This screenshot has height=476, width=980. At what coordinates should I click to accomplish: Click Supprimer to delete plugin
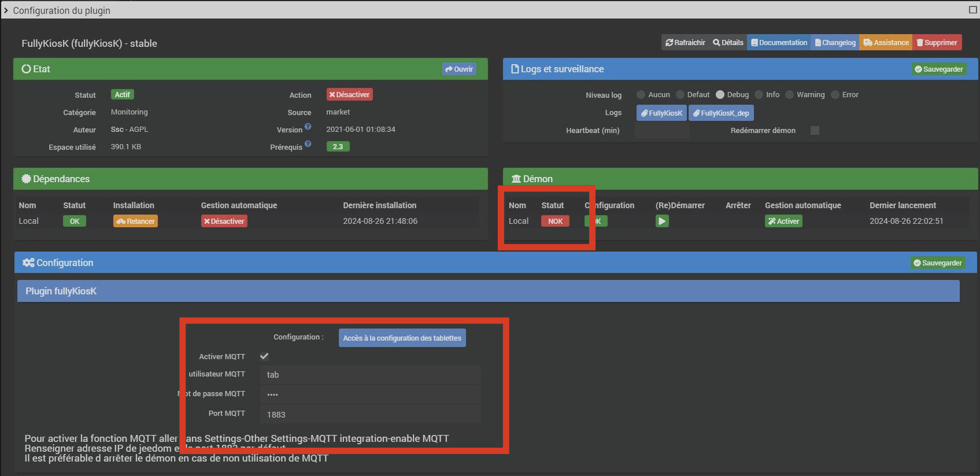[x=937, y=43]
